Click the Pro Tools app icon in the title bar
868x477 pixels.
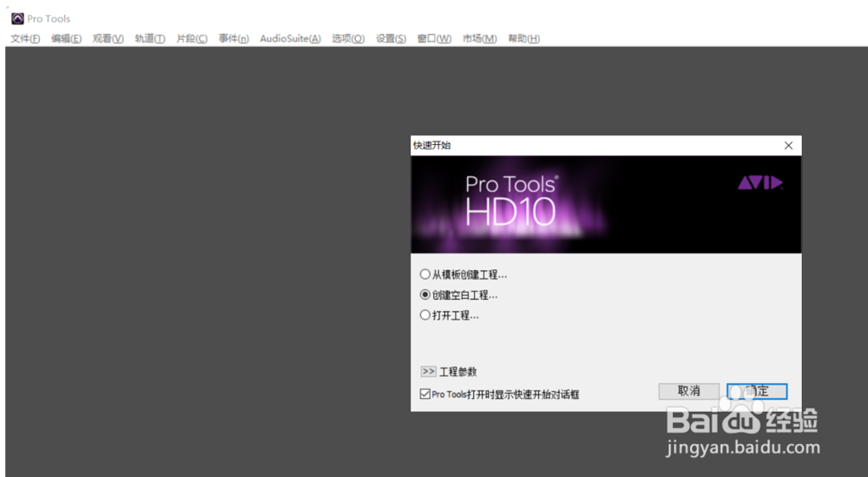click(x=17, y=19)
